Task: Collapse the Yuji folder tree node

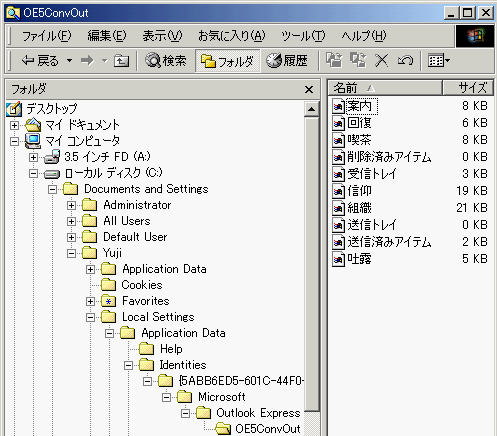Action: point(71,253)
